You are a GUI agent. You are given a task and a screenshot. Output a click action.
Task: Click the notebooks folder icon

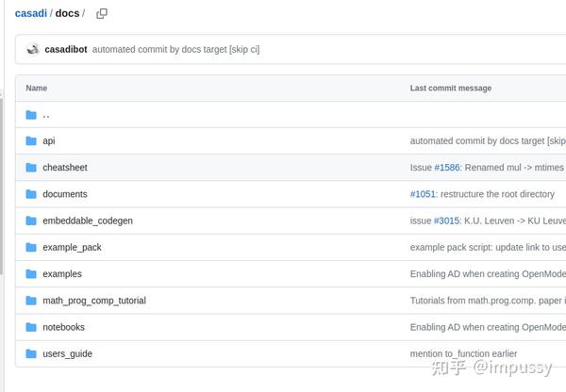click(x=31, y=327)
